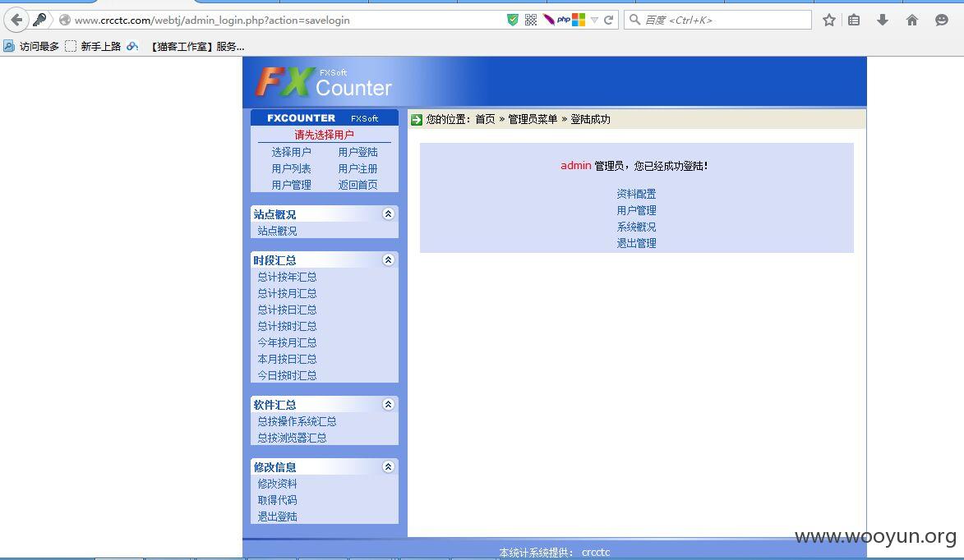
Task: Click the colorful Windows flag icon
Action: pyautogui.click(x=579, y=20)
